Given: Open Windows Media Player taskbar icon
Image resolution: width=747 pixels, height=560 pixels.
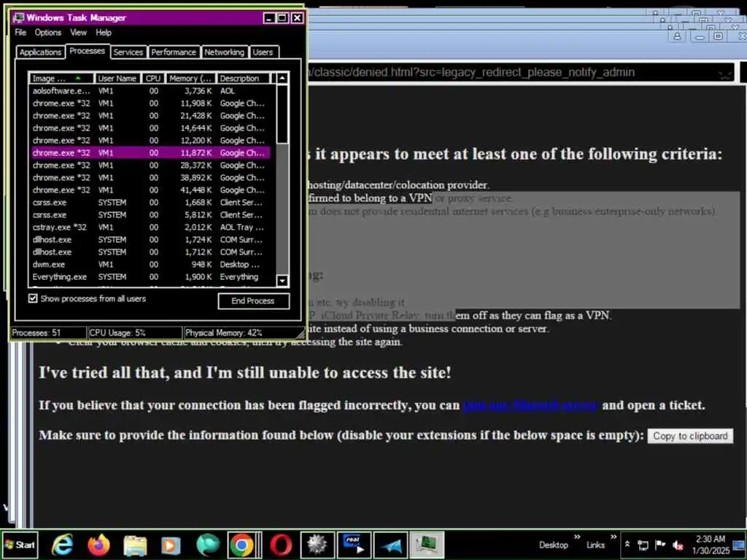Looking at the screenshot, I should pos(171,545).
